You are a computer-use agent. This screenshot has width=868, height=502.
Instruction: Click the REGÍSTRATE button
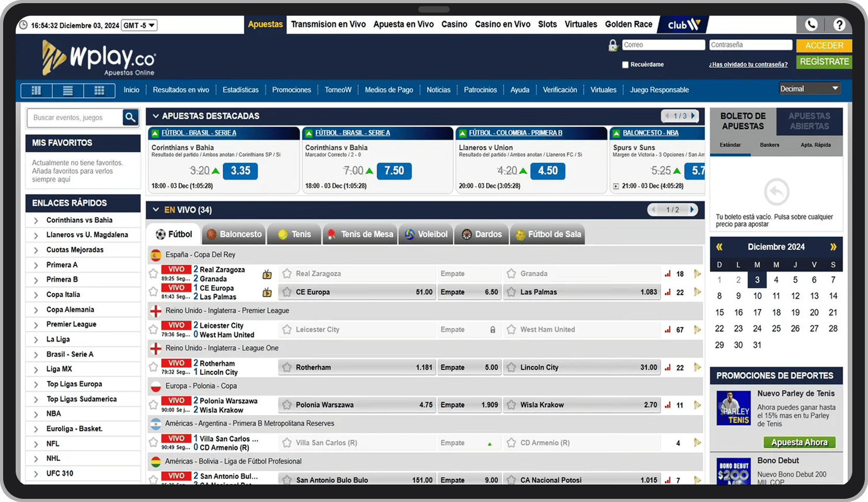click(824, 62)
